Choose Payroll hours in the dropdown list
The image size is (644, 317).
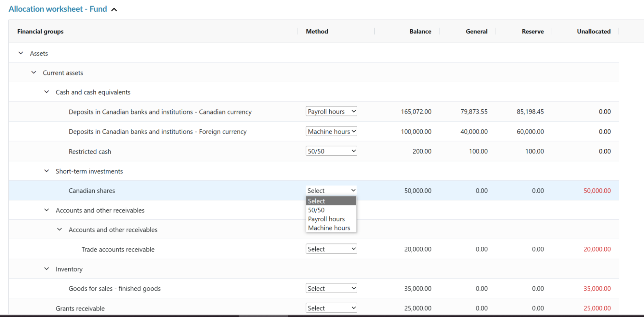click(x=326, y=219)
